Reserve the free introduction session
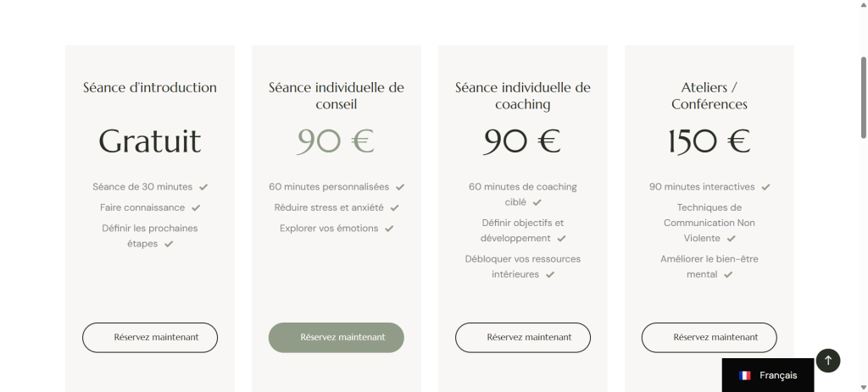Screen dimensions: 868x392 coord(150,337)
